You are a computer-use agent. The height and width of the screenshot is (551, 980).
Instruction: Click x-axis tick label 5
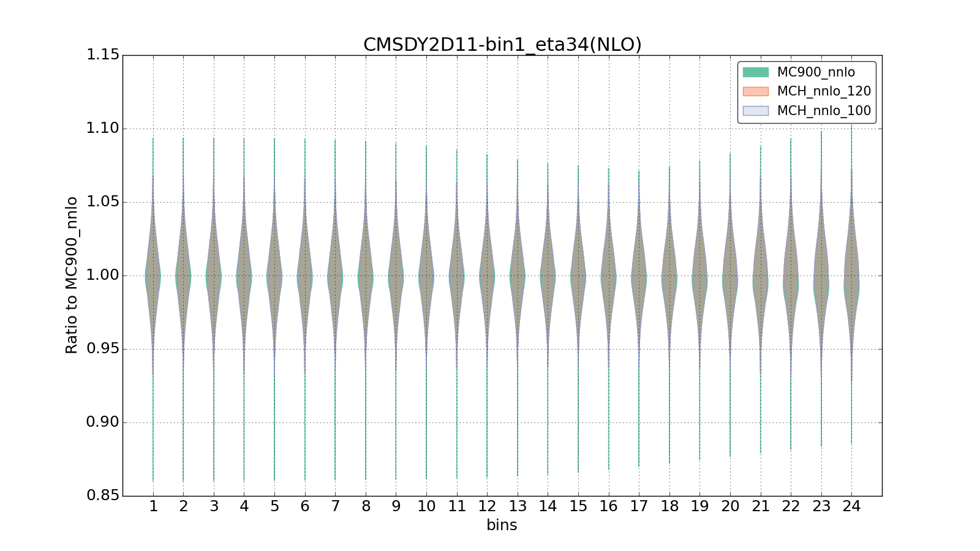274,507
